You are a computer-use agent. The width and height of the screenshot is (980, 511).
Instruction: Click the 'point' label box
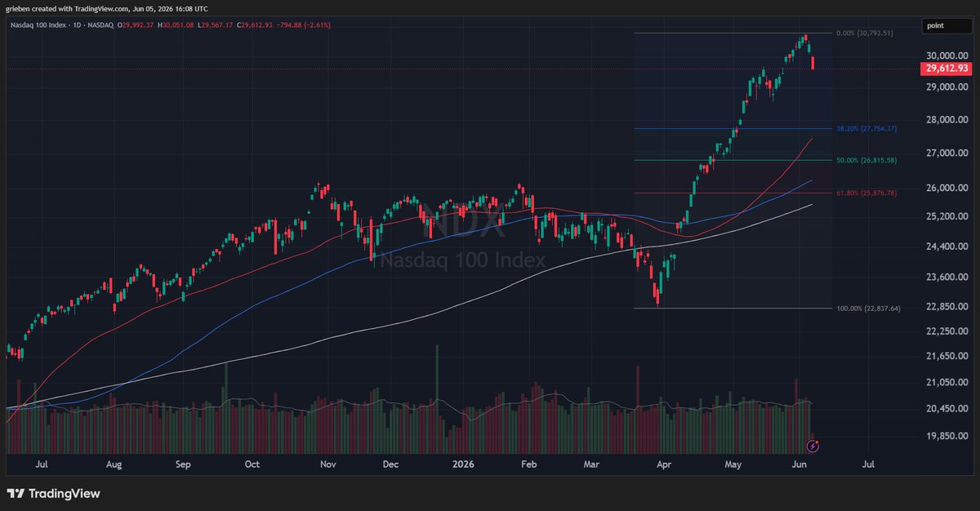pyautogui.click(x=947, y=26)
